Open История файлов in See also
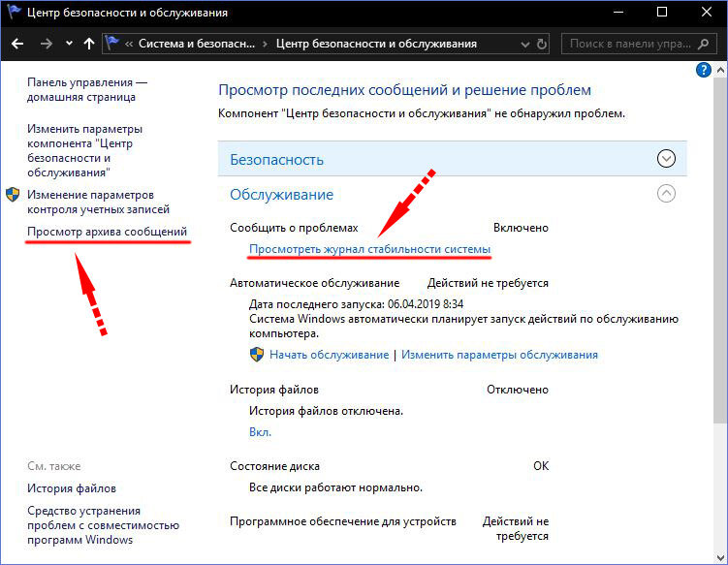728x565 pixels. (x=72, y=488)
